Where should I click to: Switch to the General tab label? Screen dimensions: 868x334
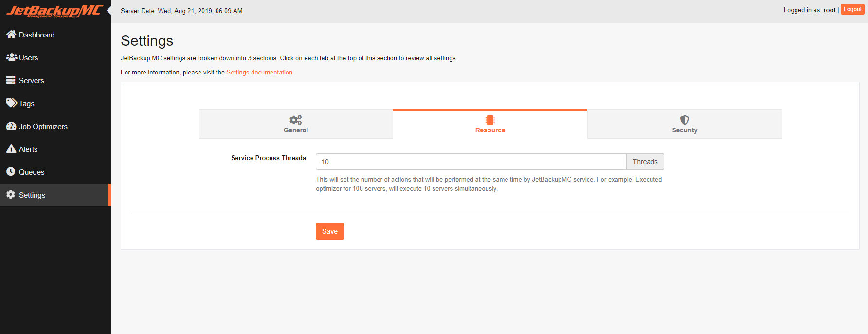point(296,130)
